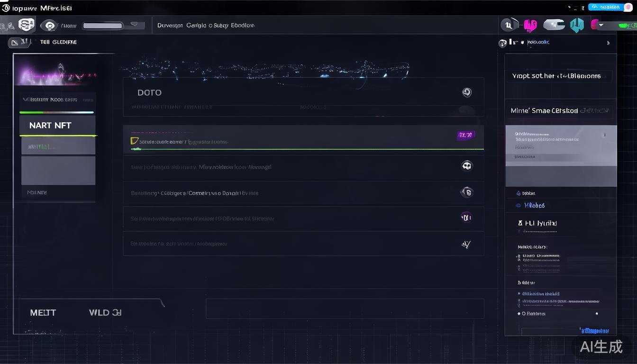
Task: Expand the right panel header arrow
Action: tap(609, 43)
